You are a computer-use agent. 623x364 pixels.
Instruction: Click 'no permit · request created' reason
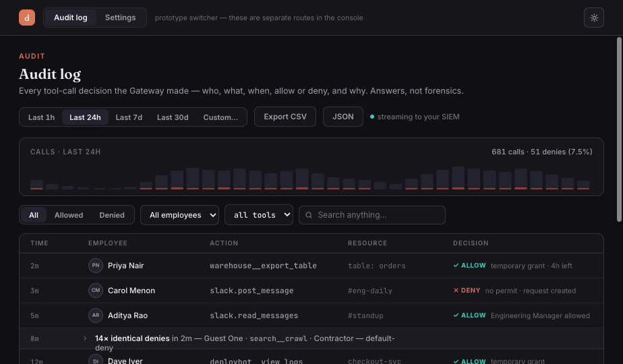coord(531,291)
